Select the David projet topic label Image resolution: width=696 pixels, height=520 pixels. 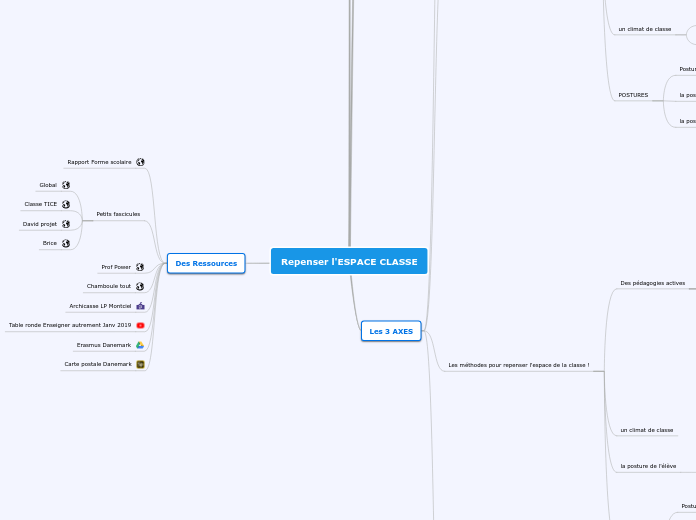point(40,224)
